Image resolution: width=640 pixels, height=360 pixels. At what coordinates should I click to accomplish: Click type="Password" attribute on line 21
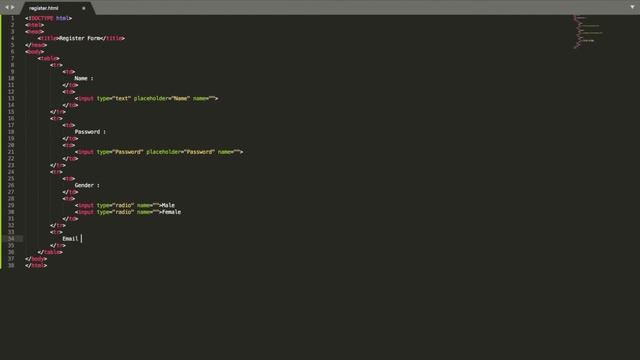pyautogui.click(x=120, y=152)
